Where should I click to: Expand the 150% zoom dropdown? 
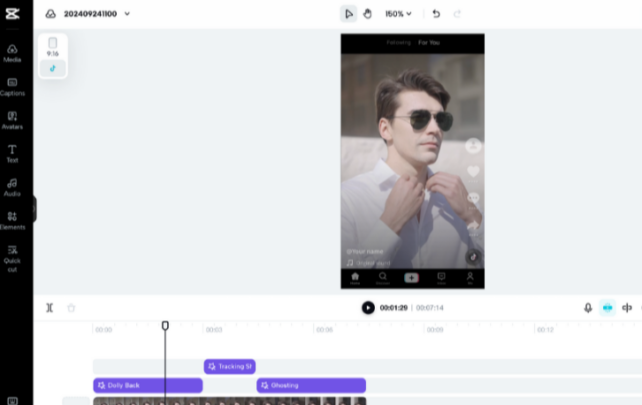pos(398,14)
